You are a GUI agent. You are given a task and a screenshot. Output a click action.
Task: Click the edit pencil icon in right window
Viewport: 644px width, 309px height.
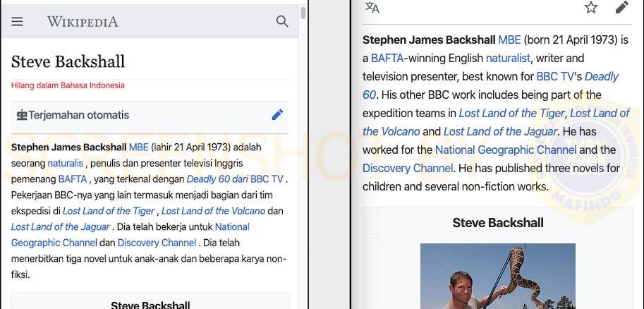tap(622, 7)
